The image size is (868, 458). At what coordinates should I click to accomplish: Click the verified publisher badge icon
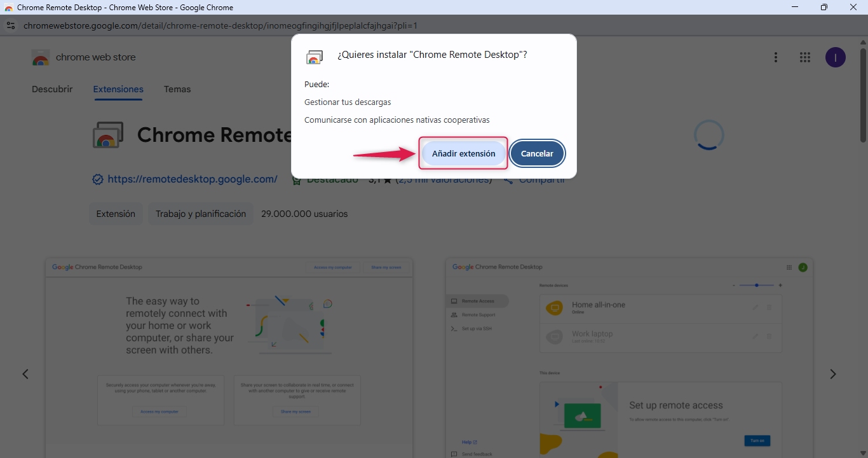pyautogui.click(x=98, y=179)
